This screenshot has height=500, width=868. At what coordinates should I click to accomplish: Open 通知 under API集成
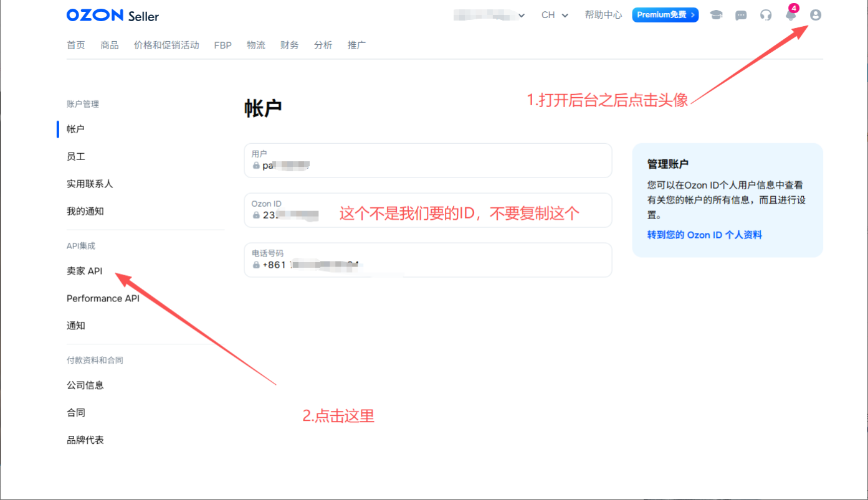tap(76, 326)
